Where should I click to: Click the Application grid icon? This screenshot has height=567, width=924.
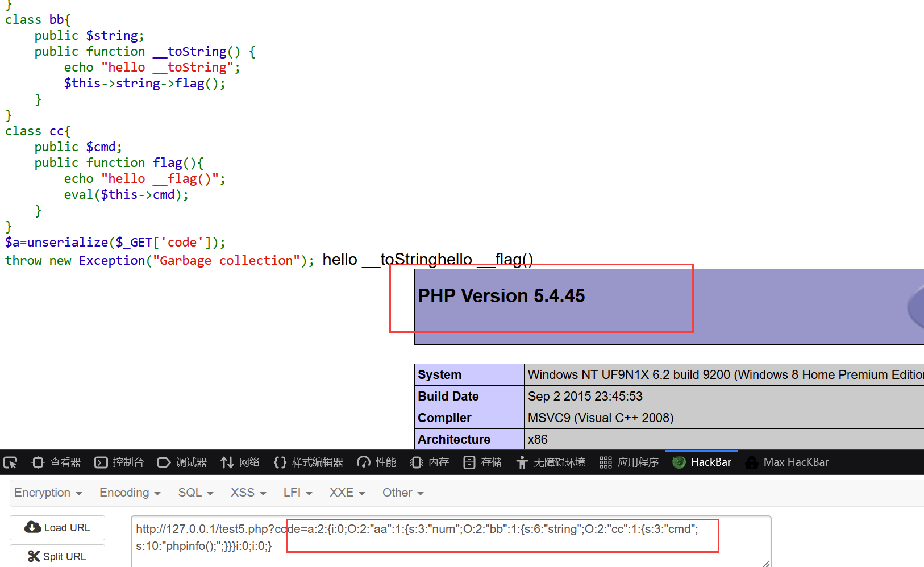(x=606, y=462)
